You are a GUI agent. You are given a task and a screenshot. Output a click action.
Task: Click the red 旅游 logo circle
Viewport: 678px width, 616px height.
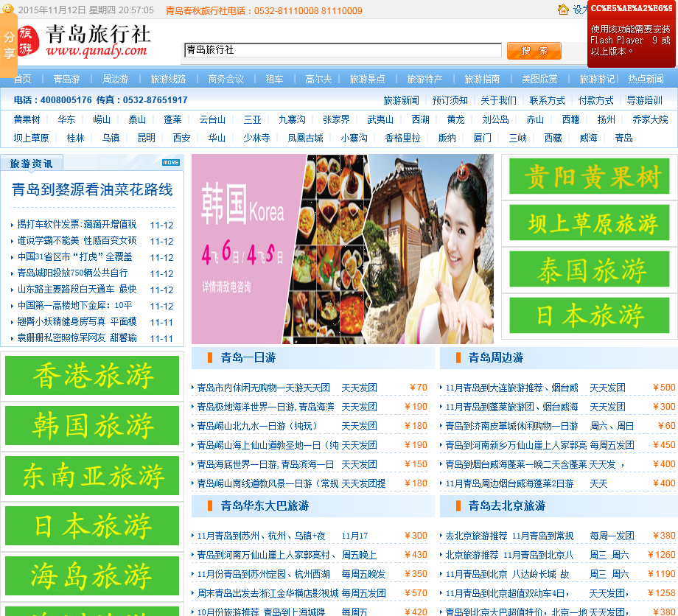[x=28, y=41]
